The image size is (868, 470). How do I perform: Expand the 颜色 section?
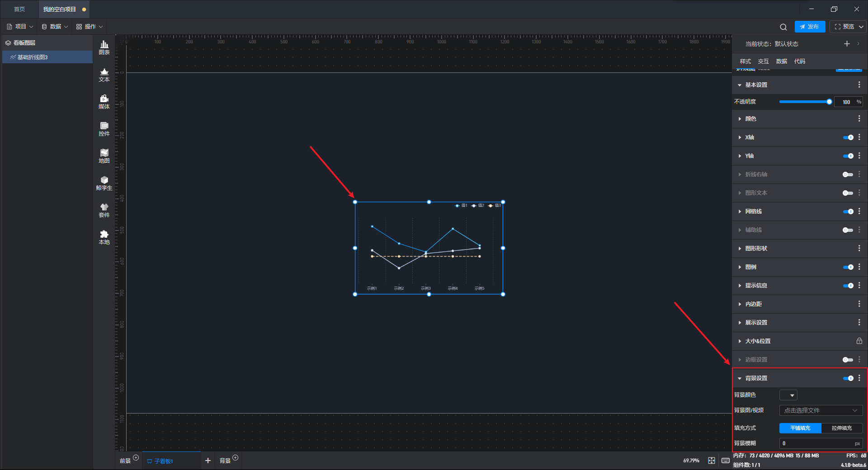(x=740, y=119)
